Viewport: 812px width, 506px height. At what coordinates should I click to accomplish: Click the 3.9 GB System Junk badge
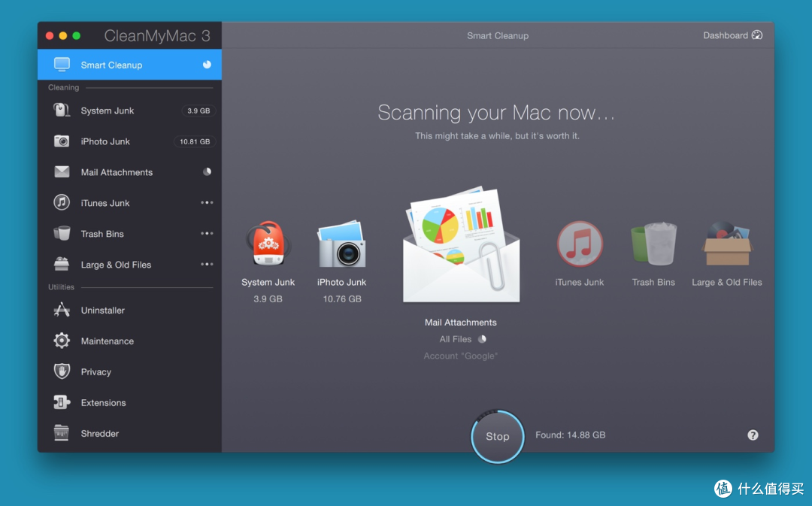tap(198, 111)
